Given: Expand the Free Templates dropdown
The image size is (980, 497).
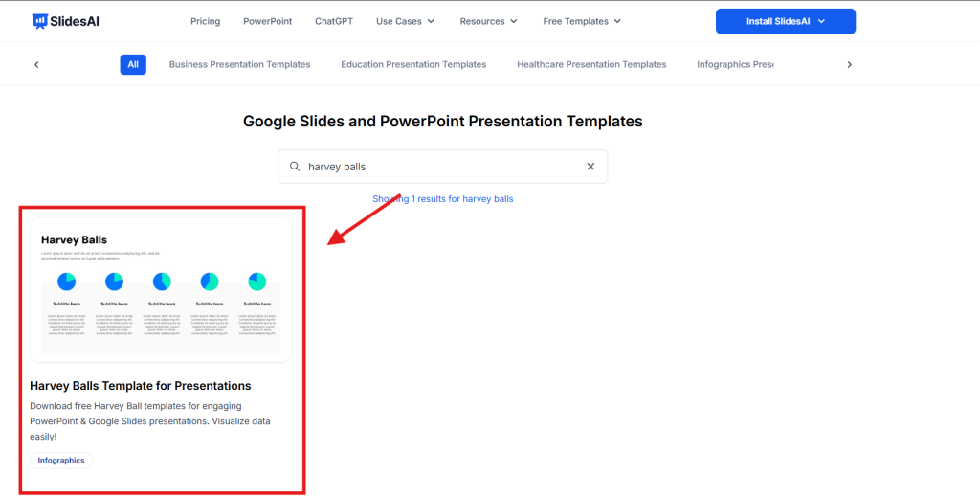Looking at the screenshot, I should (581, 21).
